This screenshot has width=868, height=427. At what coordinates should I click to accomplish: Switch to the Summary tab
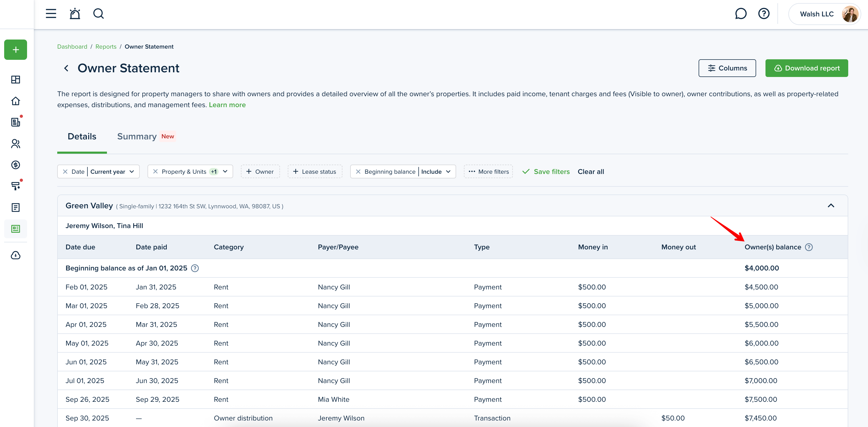(x=137, y=136)
